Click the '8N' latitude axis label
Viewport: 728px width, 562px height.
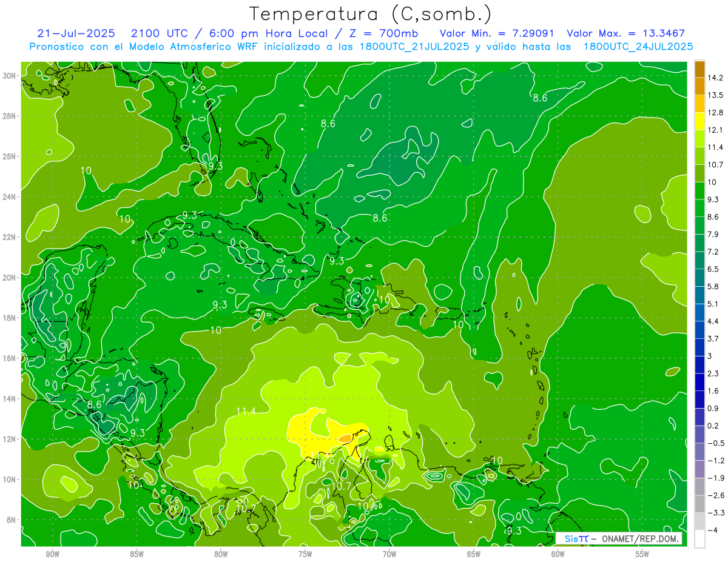coord(12,520)
